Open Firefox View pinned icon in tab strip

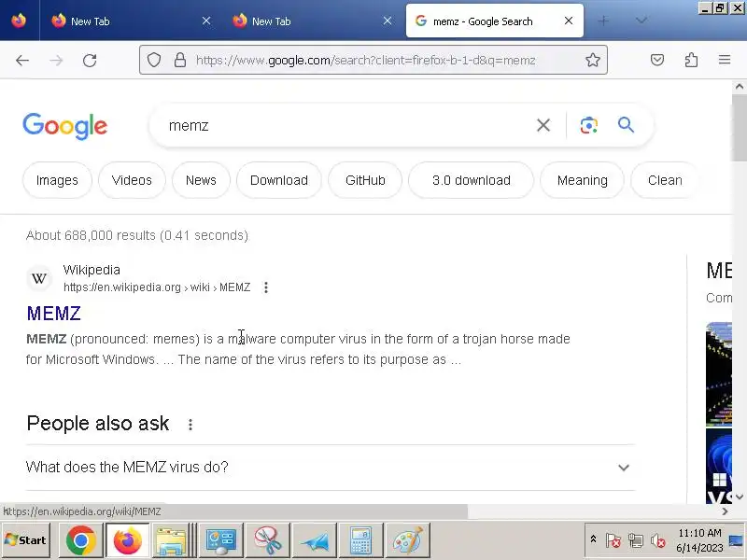19,21
